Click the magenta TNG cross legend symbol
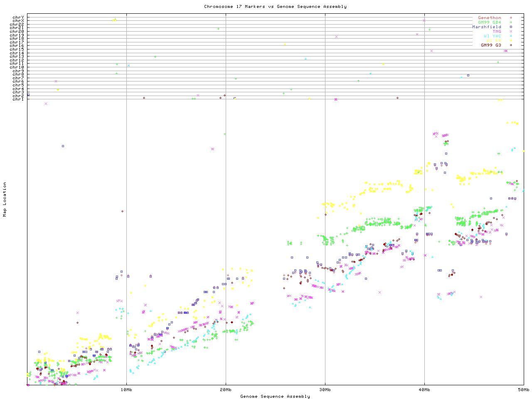This screenshot has height=399, width=532. (x=511, y=32)
